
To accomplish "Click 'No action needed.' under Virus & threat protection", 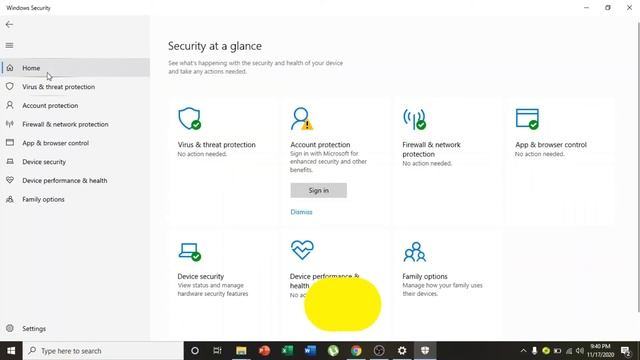I will (x=202, y=154).
